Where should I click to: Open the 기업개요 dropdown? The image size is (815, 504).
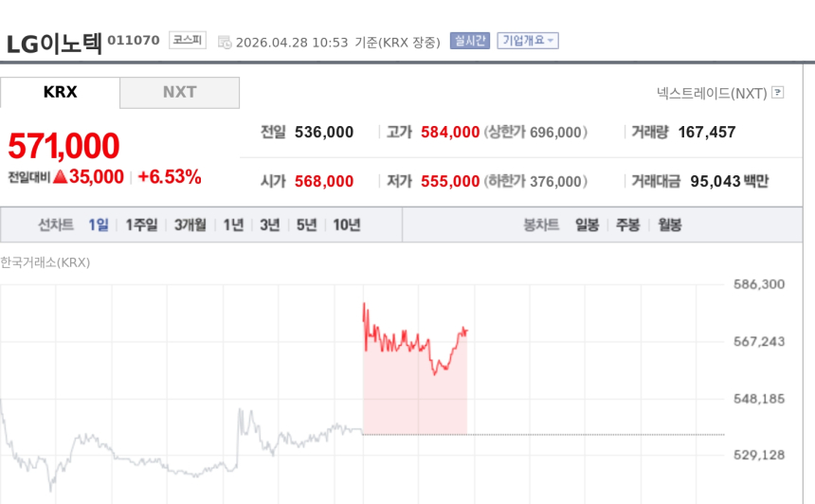(528, 41)
